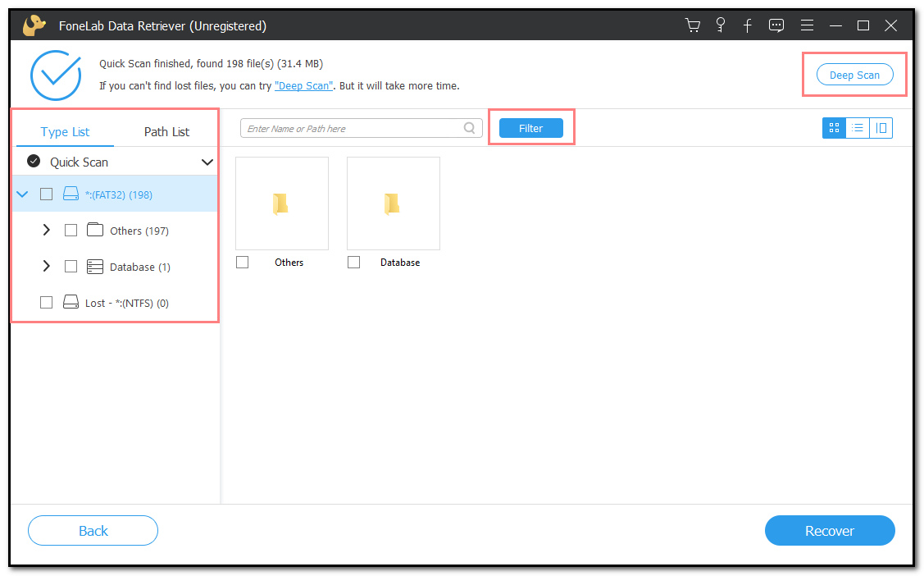The width and height of the screenshot is (924, 576).
Task: Check the Others (197) tree checkbox
Action: point(71,230)
